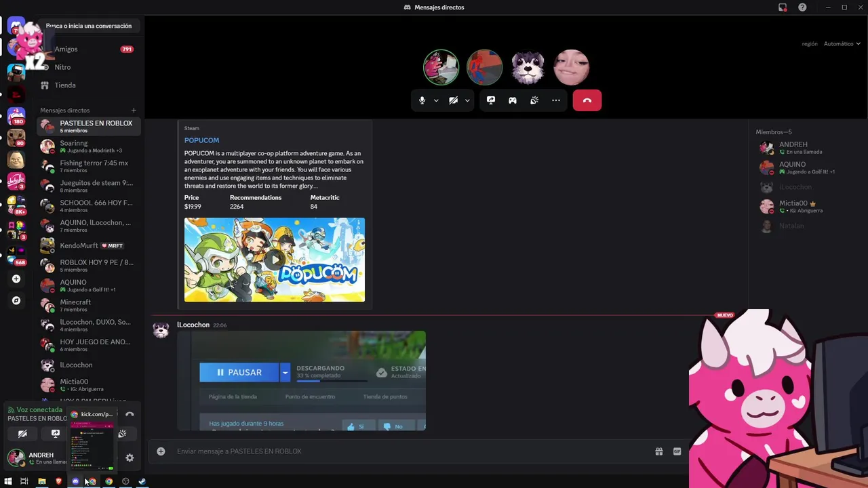Open the POPUCOM Steam link
Image resolution: width=868 pixels, height=488 pixels.
tap(201, 140)
